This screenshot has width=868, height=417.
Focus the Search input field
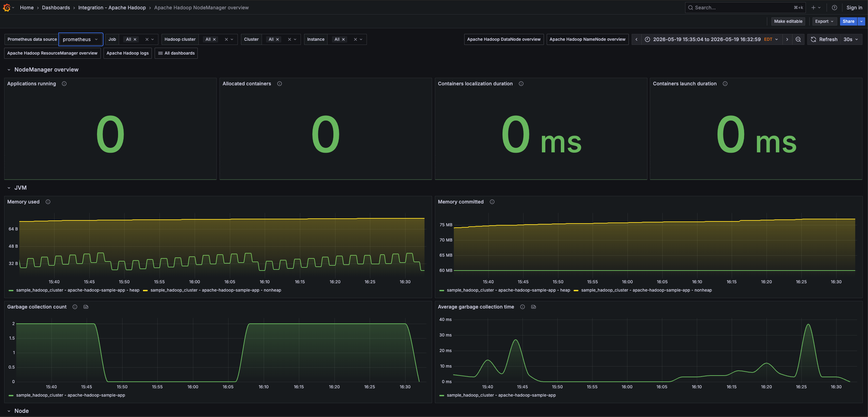(745, 8)
